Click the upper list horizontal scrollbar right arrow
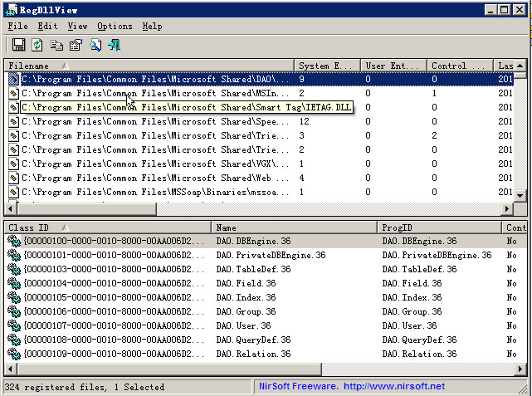 (x=507, y=208)
